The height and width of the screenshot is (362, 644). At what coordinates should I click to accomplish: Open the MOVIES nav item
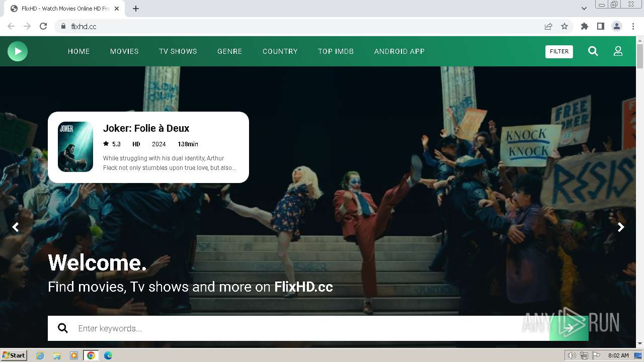pyautogui.click(x=124, y=51)
